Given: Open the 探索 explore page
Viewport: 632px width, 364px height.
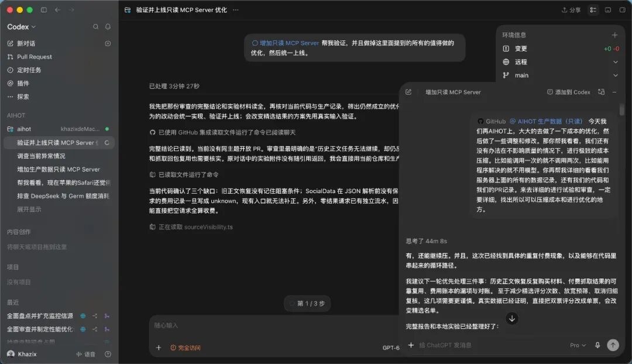Looking at the screenshot, I should 23,97.
